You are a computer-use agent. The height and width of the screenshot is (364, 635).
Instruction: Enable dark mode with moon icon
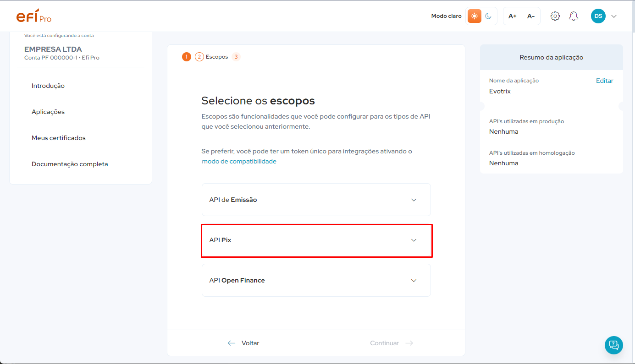pos(488,16)
